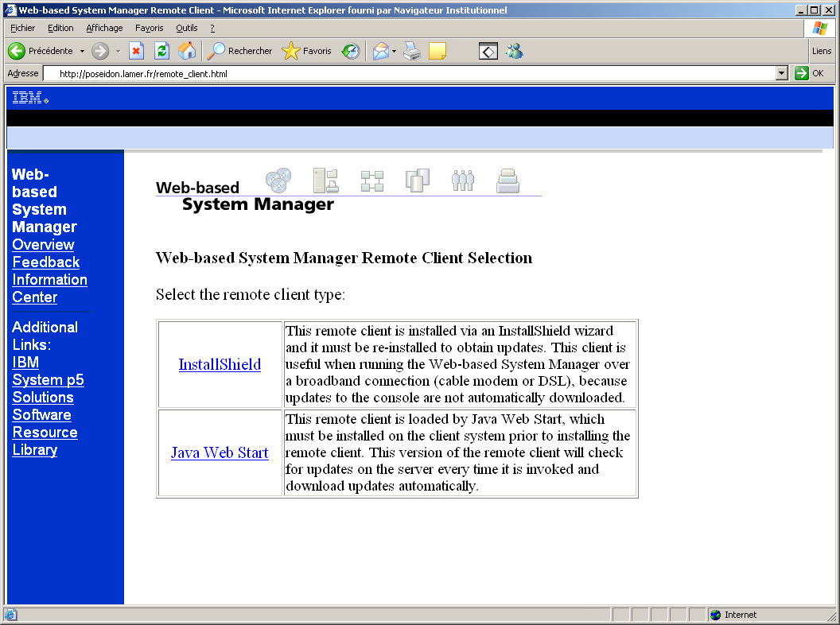The width and height of the screenshot is (840, 625).
Task: Click the OK go button beside the address
Action: pyautogui.click(x=810, y=73)
